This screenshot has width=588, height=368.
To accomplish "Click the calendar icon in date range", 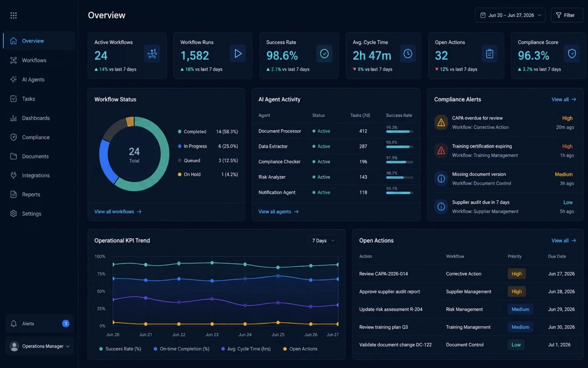I will (x=483, y=15).
